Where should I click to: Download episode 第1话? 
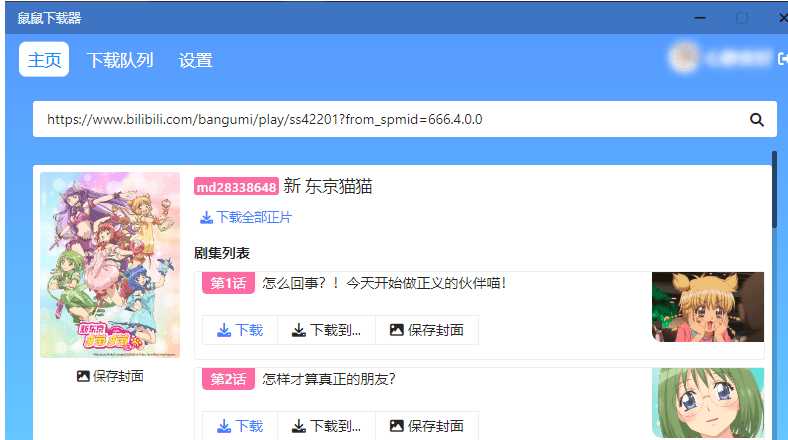[240, 330]
